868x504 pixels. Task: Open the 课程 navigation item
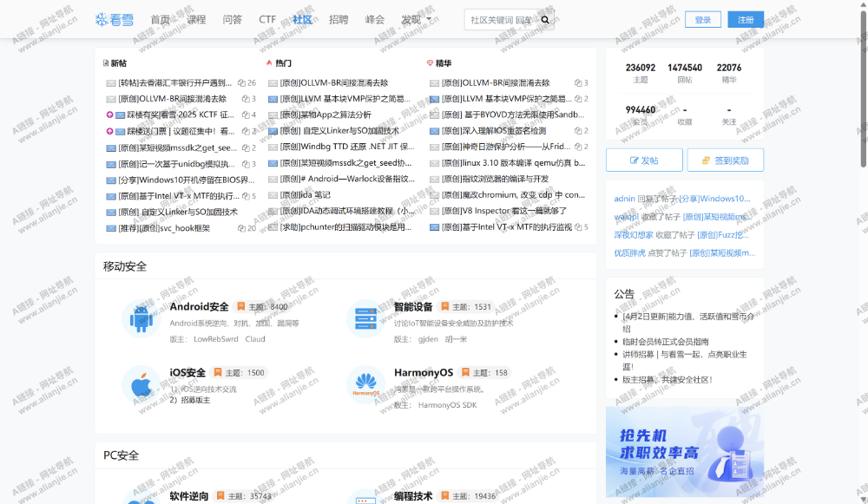pos(196,20)
